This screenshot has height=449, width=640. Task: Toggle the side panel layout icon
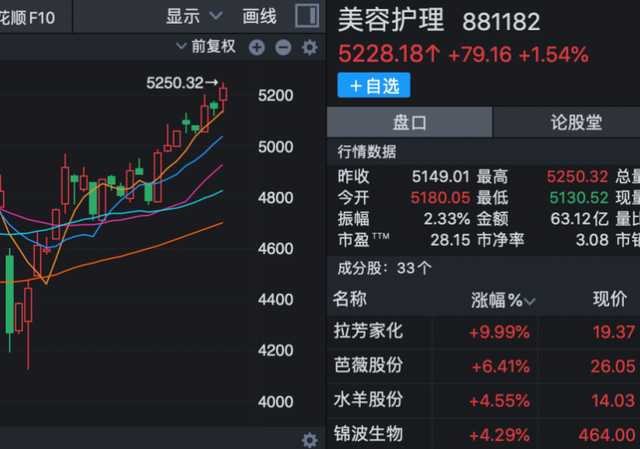[309, 16]
